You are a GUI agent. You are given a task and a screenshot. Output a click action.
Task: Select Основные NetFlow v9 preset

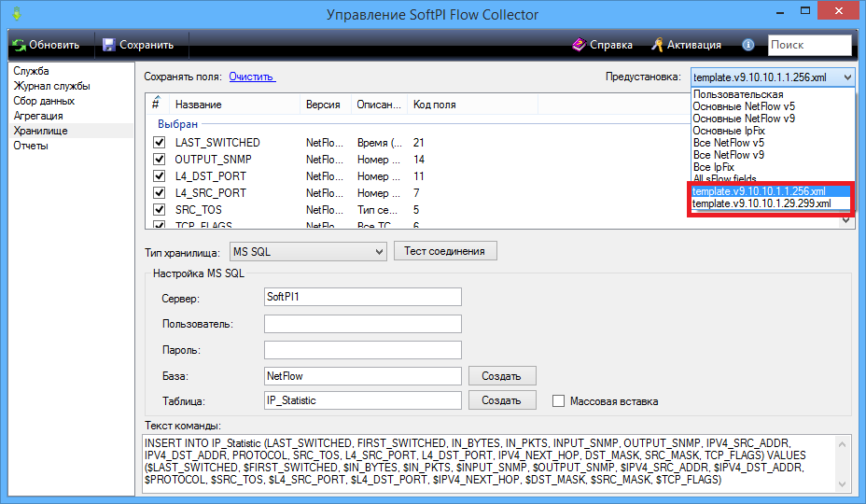click(x=744, y=119)
